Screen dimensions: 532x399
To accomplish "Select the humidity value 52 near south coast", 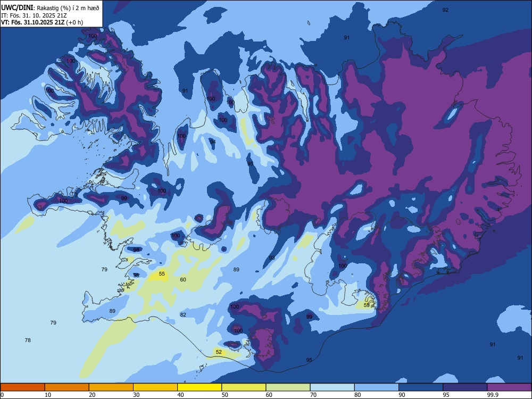I will click(x=219, y=352).
